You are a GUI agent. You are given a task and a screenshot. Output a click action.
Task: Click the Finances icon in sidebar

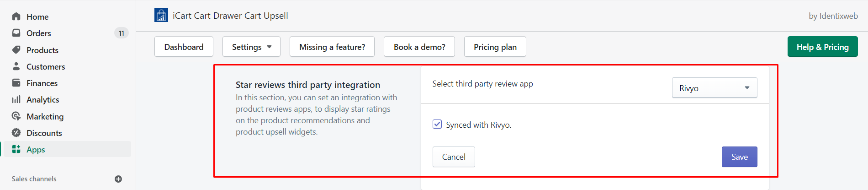click(x=16, y=83)
